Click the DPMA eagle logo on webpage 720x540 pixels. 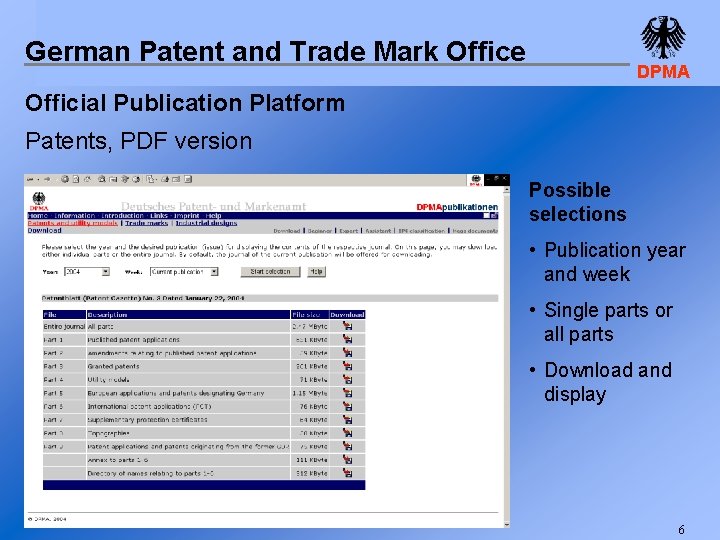coord(39,201)
